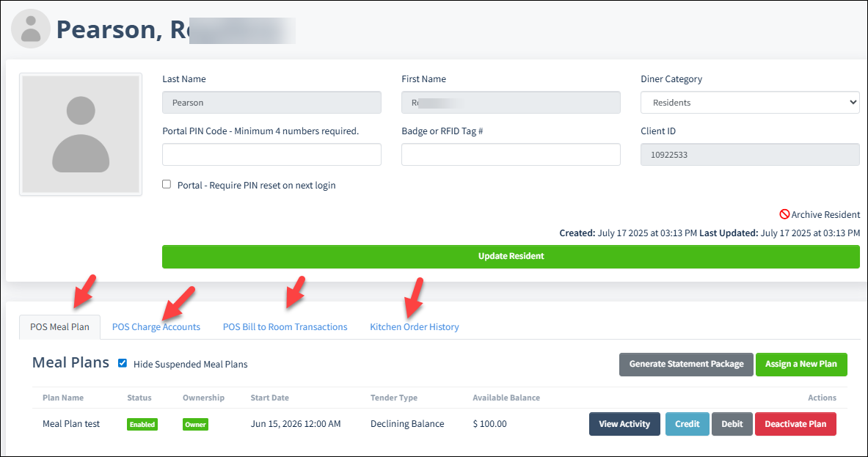This screenshot has height=457, width=868.
Task: Click the Plan Name column header
Action: coord(63,398)
